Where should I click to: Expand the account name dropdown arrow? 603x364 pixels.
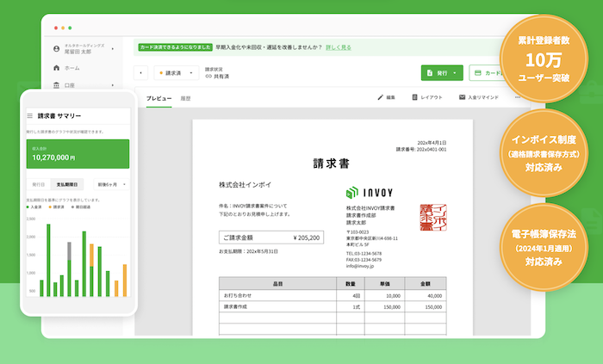coord(113,49)
